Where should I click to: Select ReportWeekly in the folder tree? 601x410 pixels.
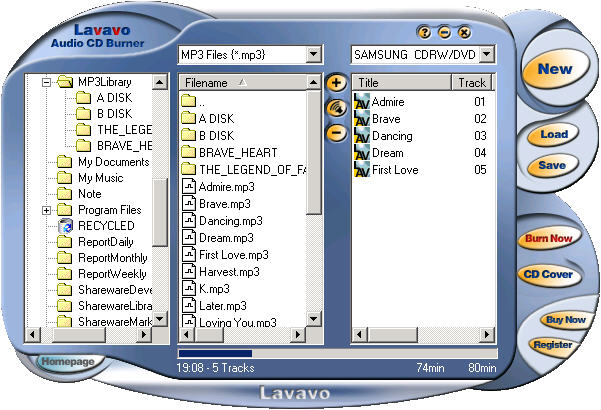pos(112,274)
